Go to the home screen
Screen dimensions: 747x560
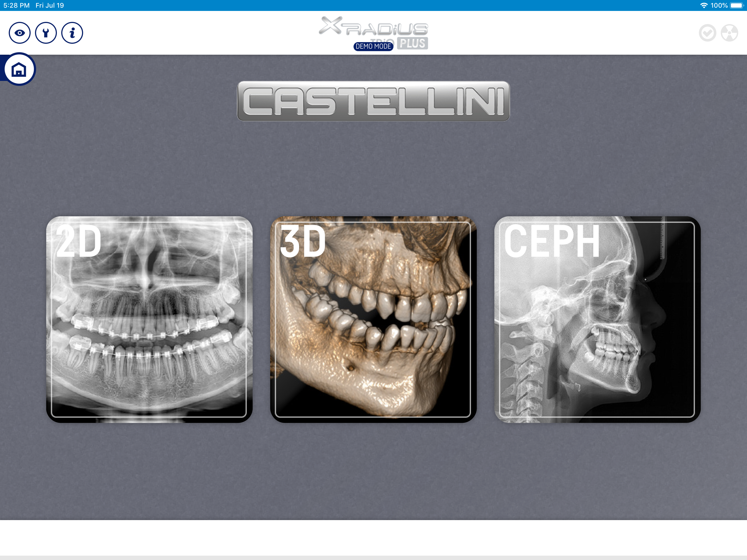coord(19,69)
